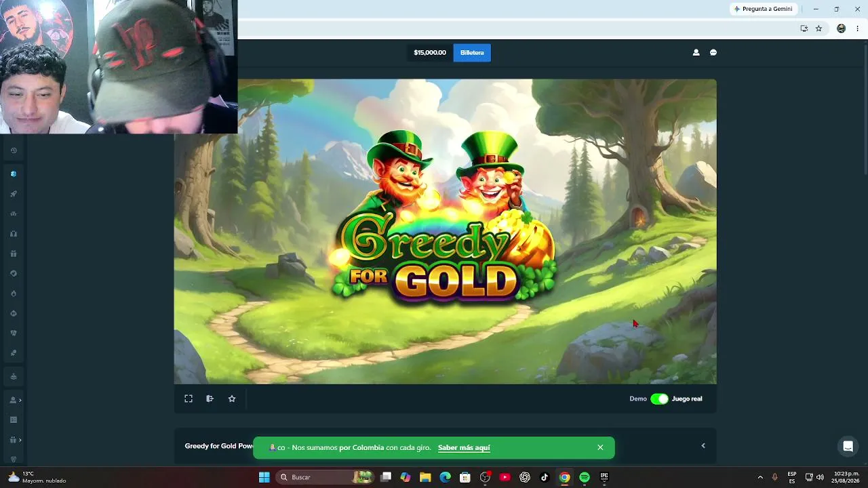Select the blue cube sidebar icon

(14, 174)
